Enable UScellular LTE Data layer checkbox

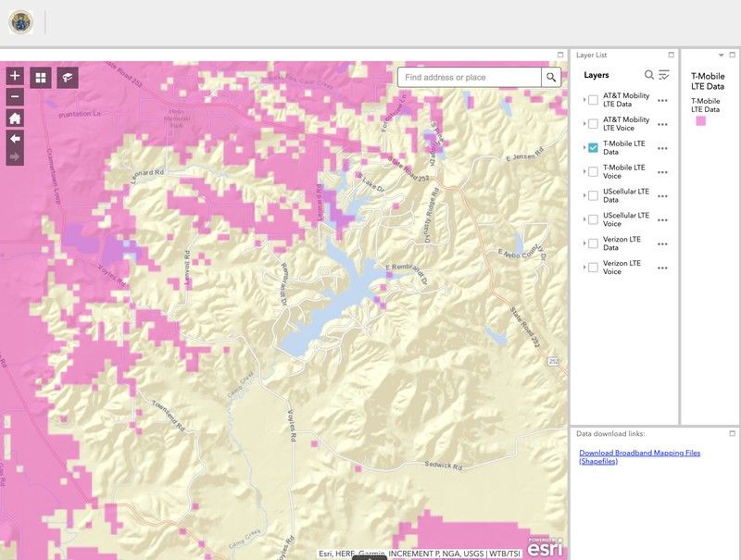click(593, 195)
